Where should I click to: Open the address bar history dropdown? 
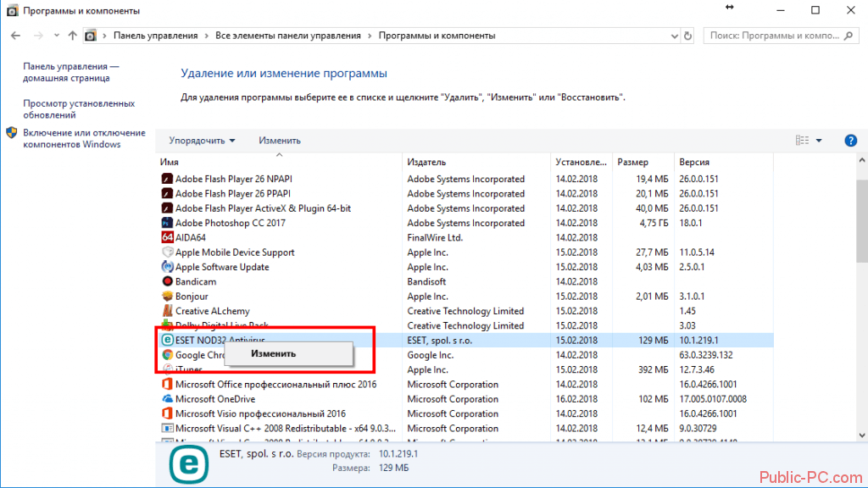(670, 36)
